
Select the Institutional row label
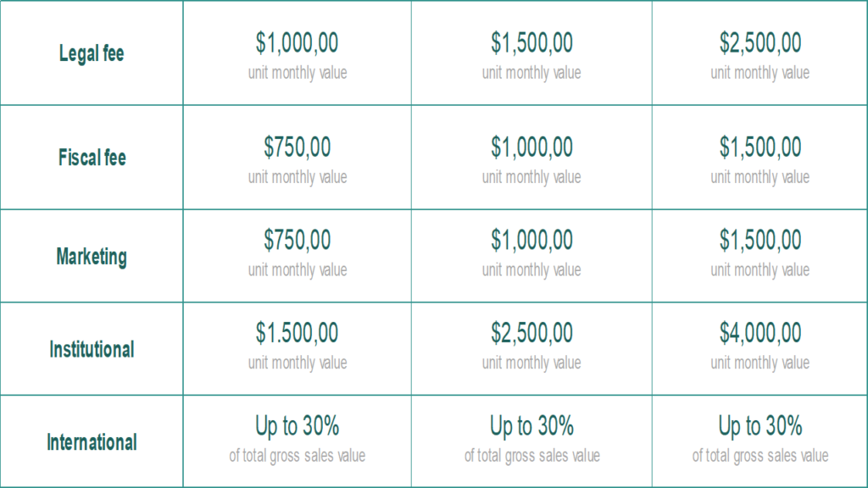pos(92,349)
